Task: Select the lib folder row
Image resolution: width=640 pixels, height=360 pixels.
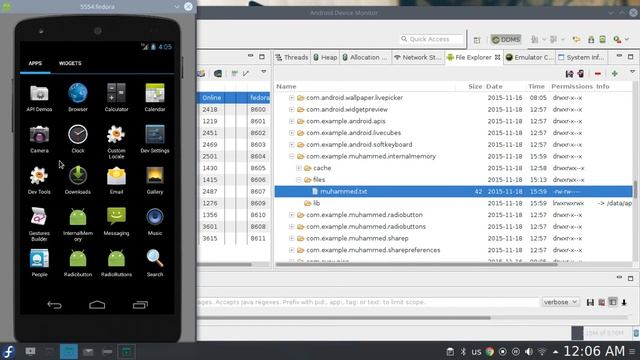Action: tap(453, 203)
